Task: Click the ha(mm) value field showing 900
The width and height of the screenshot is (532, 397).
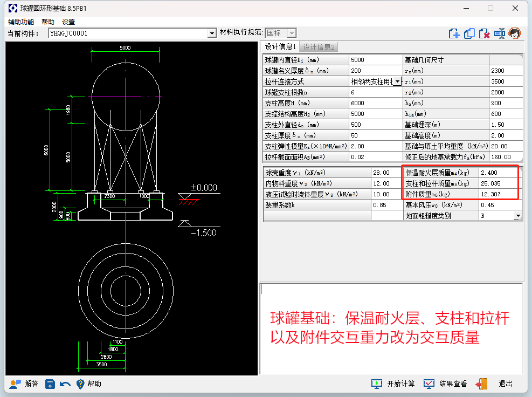Action: (x=506, y=103)
